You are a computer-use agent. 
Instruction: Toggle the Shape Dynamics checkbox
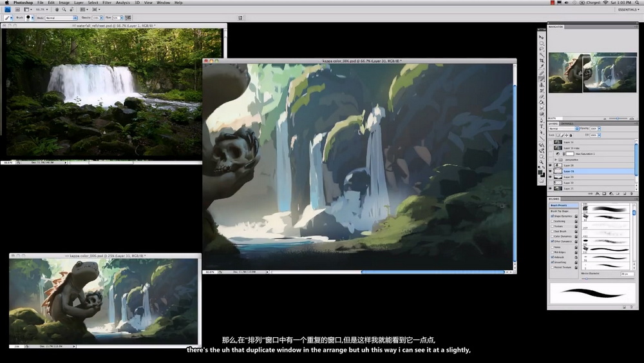[x=553, y=216]
